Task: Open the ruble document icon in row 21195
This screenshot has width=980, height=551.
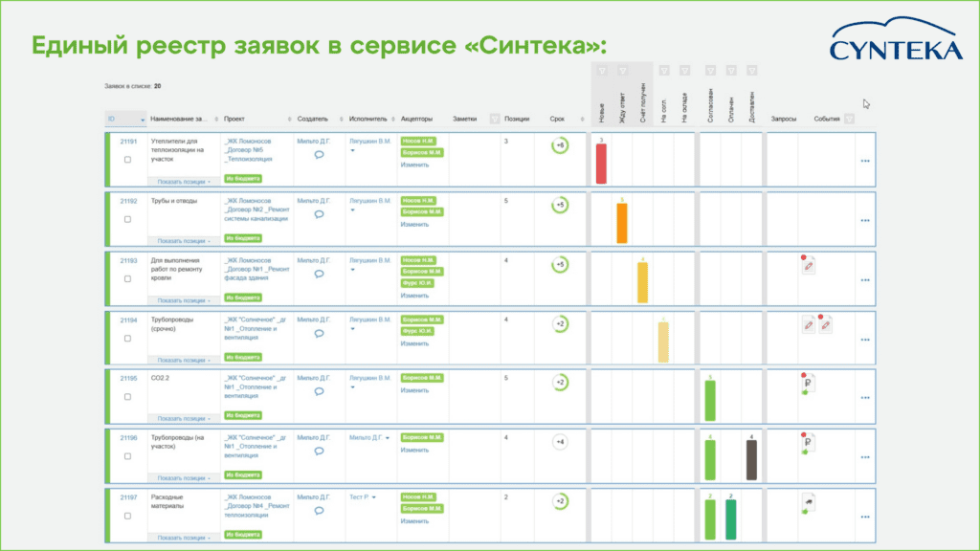Action: coord(808,386)
